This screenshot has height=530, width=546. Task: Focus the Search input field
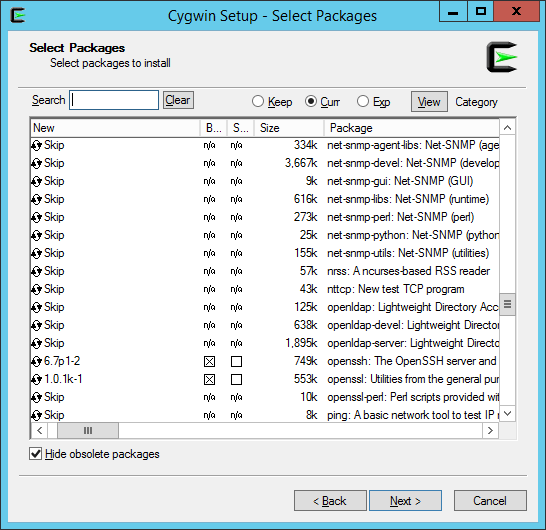point(114,100)
